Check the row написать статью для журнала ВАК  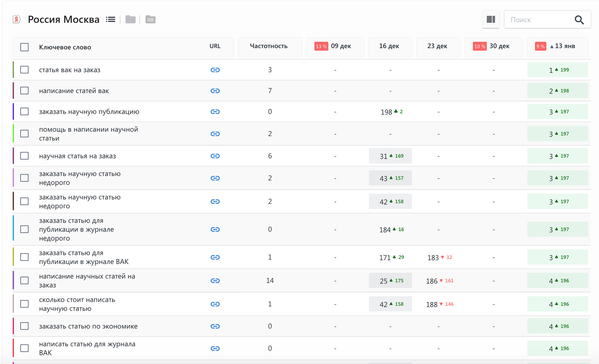click(x=24, y=348)
